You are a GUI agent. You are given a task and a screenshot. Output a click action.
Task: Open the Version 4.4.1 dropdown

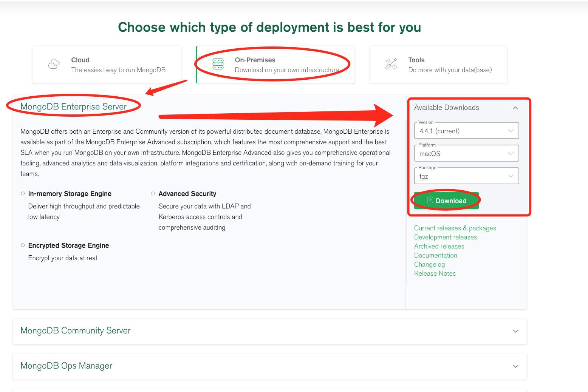click(467, 131)
